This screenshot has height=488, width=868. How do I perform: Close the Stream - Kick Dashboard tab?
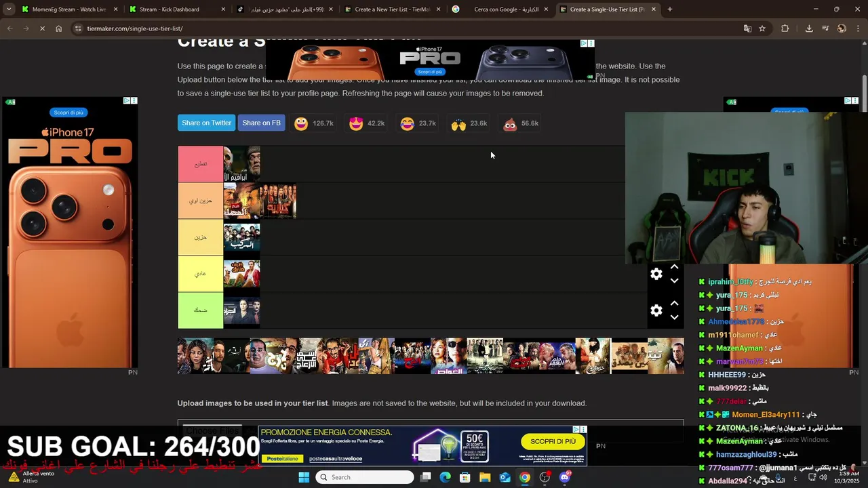point(224,9)
